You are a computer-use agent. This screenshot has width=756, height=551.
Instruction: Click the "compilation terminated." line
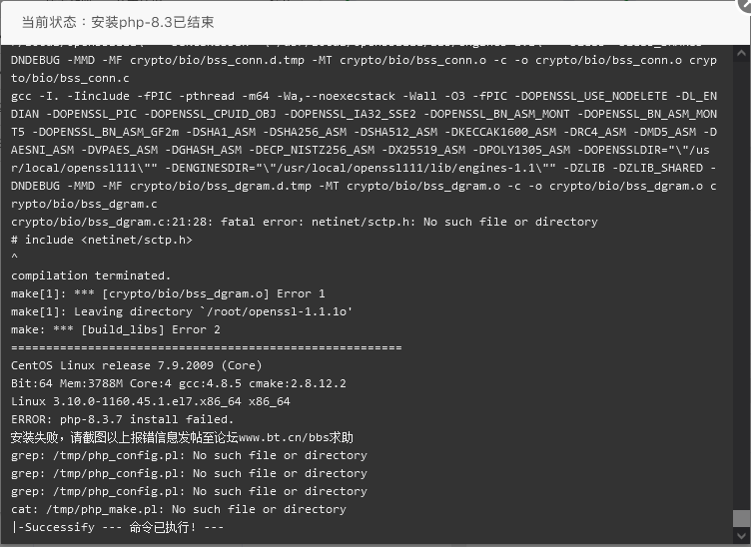(91, 275)
